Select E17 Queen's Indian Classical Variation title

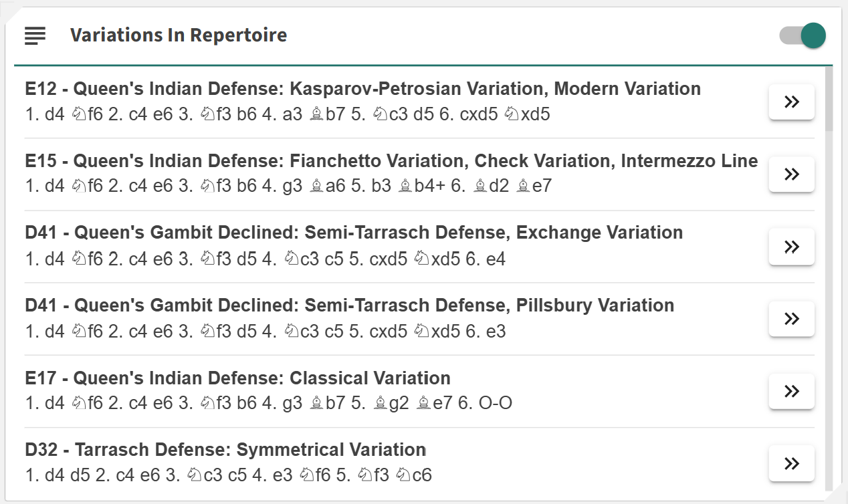pyautogui.click(x=237, y=378)
